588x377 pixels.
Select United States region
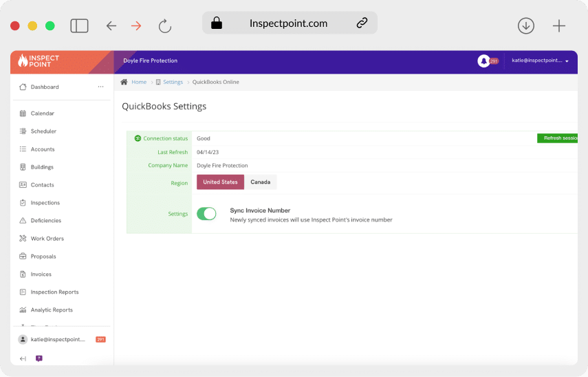pos(220,182)
